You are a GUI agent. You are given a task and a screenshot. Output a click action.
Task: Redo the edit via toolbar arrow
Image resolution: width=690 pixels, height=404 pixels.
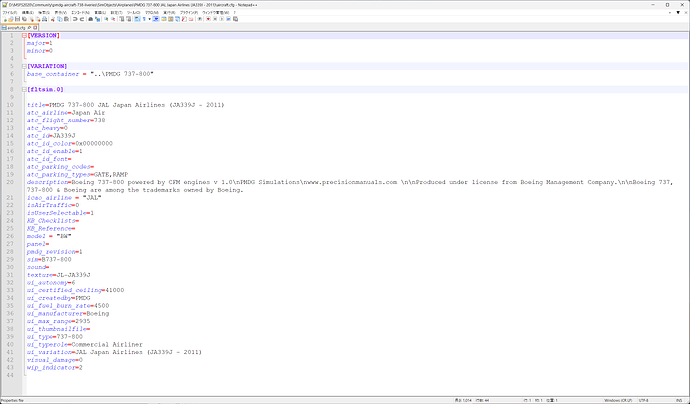82,19
